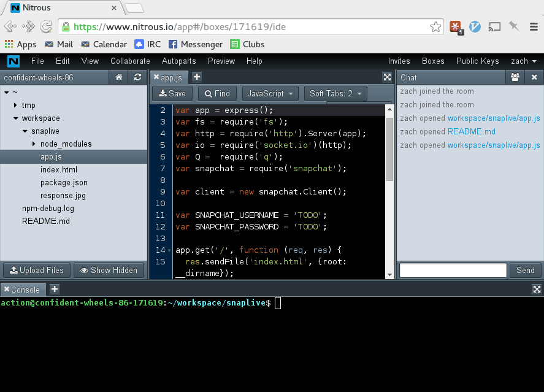The width and height of the screenshot is (544, 392).
Task: Open the Preview menu
Action: (221, 61)
